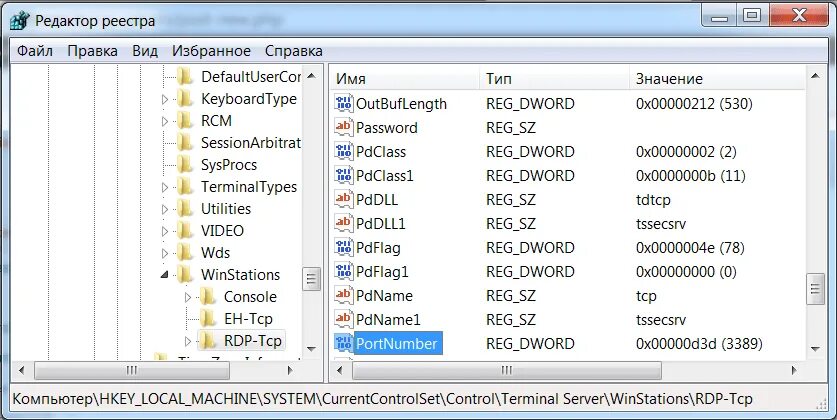Click the PdName1 string value icon
The height and width of the screenshot is (420, 837).
point(344,319)
